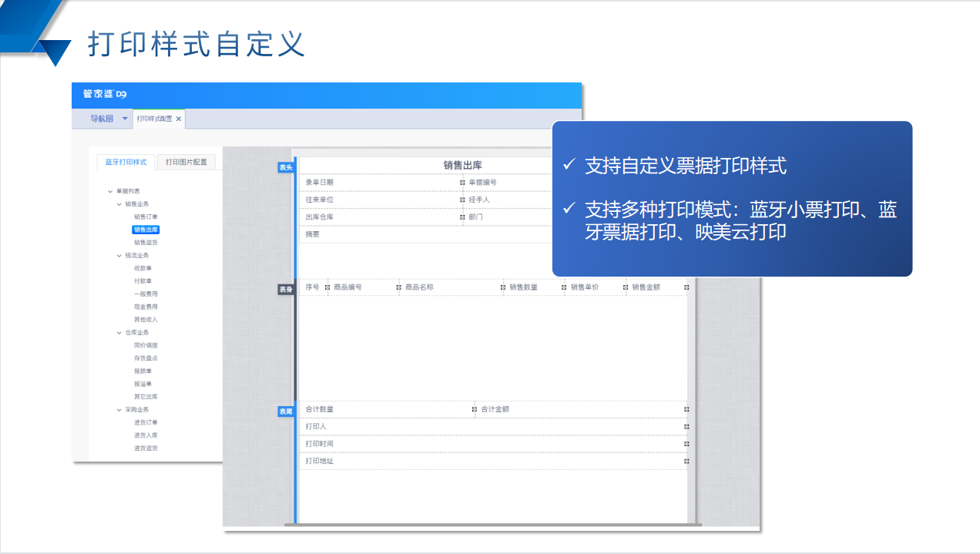Collapse the 销售业务 tree group
The height and width of the screenshot is (554, 980).
[119, 204]
